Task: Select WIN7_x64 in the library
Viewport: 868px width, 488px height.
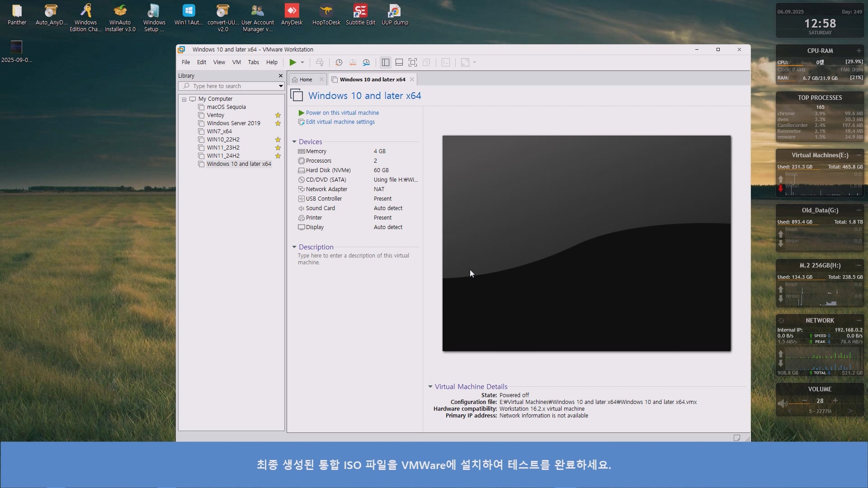Action: tap(219, 131)
